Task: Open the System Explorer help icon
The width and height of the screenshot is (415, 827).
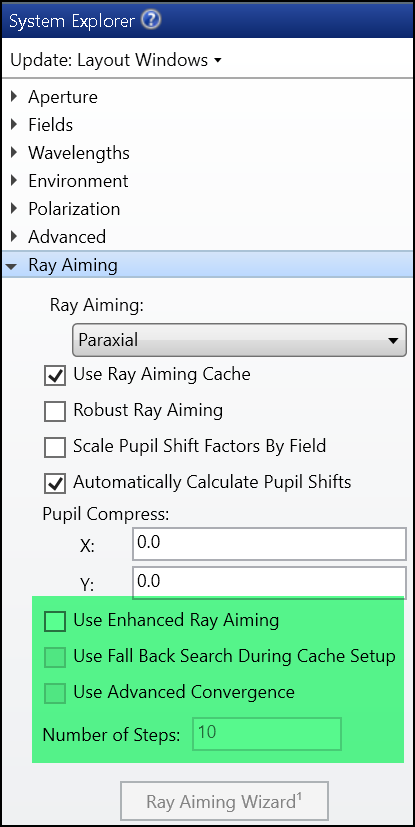Action: 151,21
